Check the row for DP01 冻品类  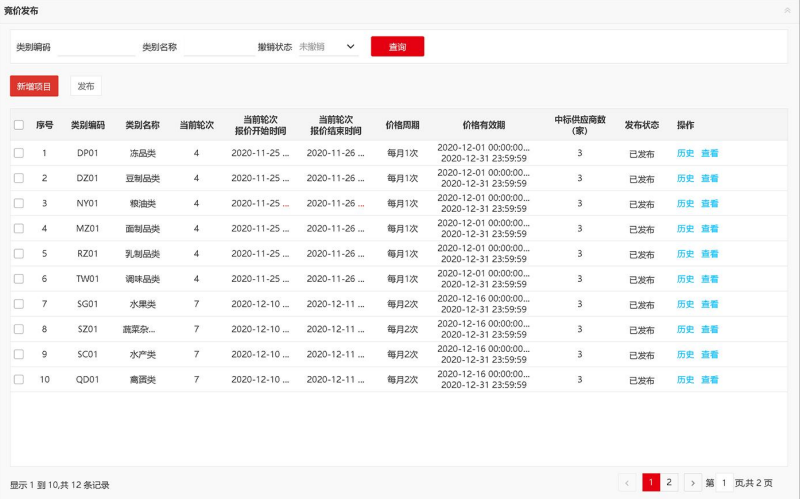[19, 153]
